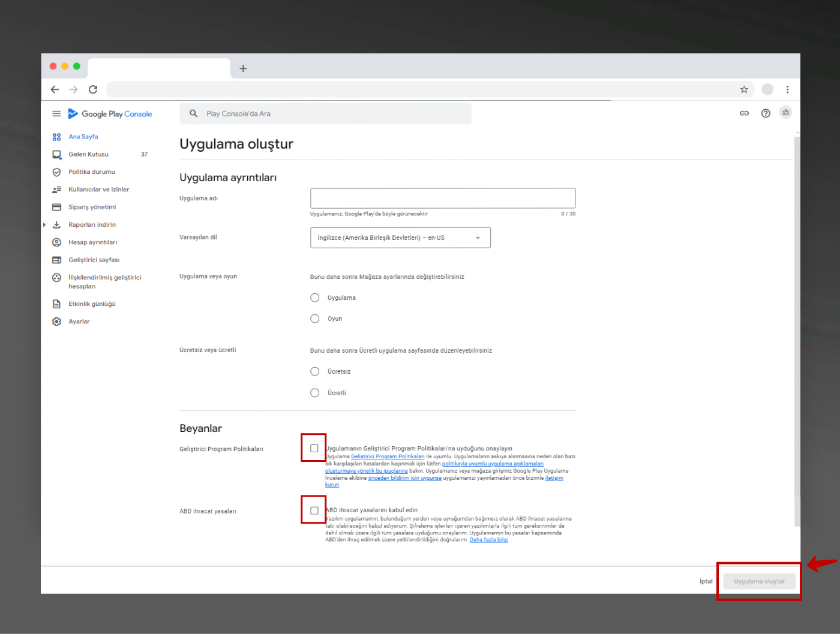The width and height of the screenshot is (840, 634).
Task: Expand Raporları indirin with the side triangle
Action: click(x=44, y=225)
